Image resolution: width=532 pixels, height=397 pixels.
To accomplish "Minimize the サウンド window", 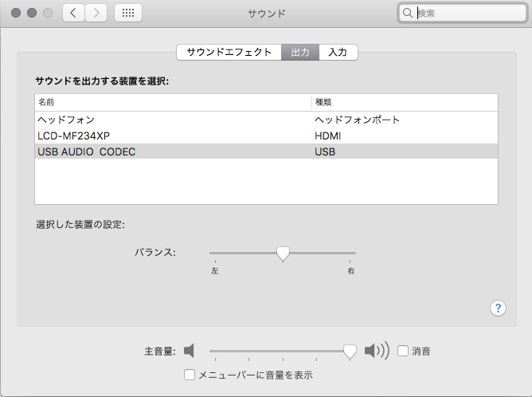I will pyautogui.click(x=32, y=13).
